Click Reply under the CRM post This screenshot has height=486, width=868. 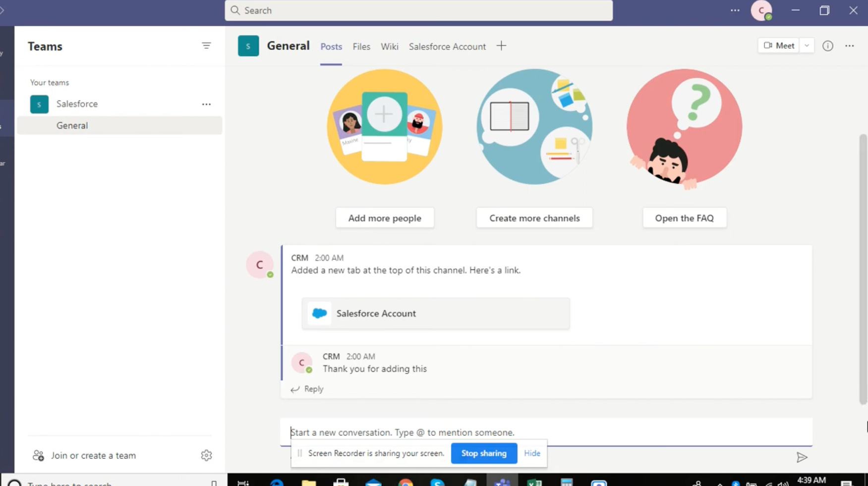pos(314,389)
